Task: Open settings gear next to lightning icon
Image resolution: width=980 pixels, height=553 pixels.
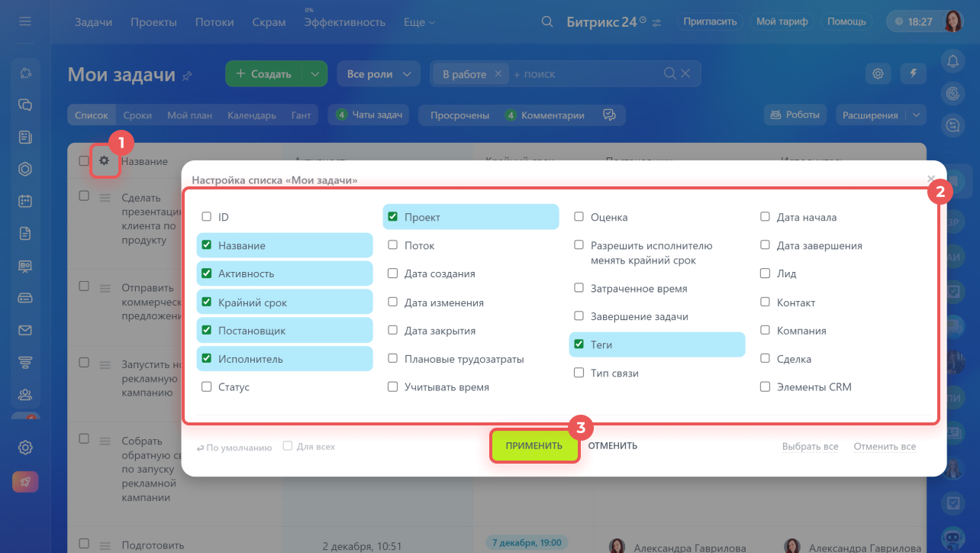Action: [x=878, y=74]
